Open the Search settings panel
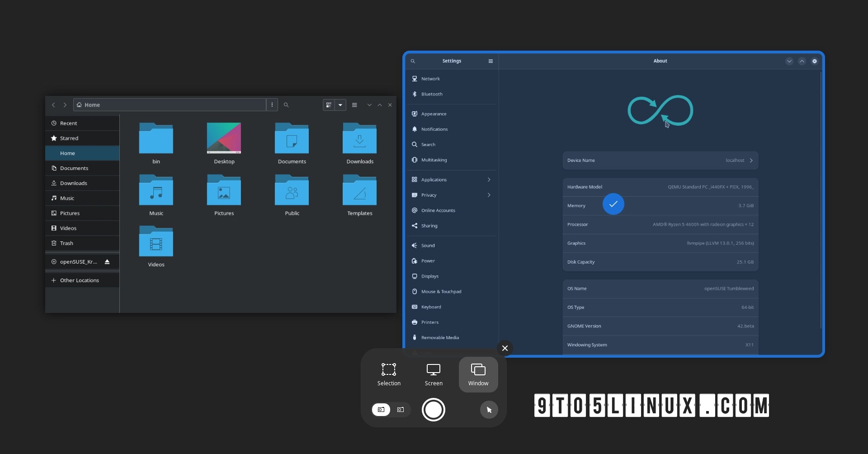The image size is (868, 454). [x=452, y=145]
